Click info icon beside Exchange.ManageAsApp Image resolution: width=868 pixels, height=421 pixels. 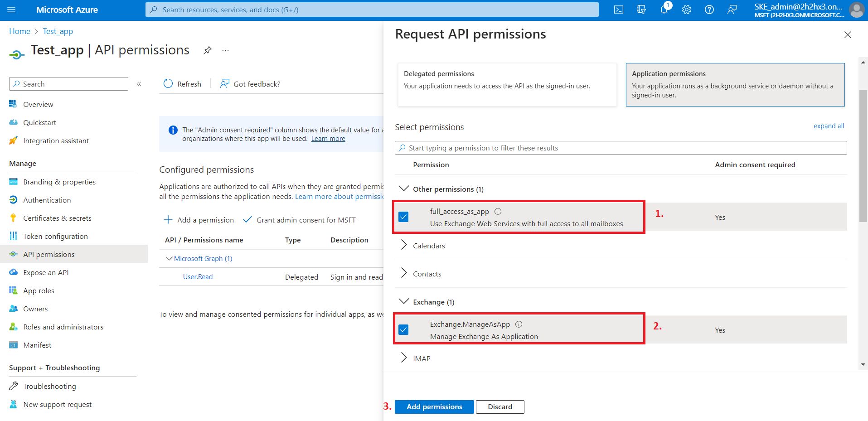click(519, 324)
